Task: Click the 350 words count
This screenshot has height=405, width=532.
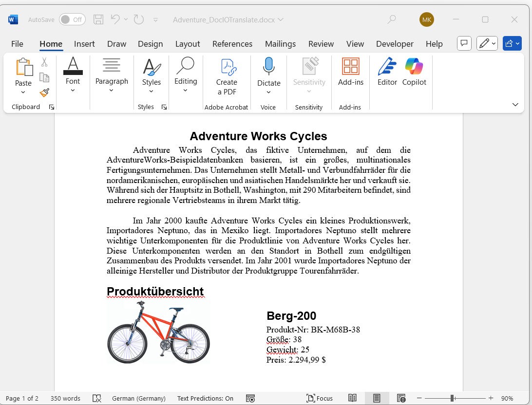Action: tap(65, 398)
